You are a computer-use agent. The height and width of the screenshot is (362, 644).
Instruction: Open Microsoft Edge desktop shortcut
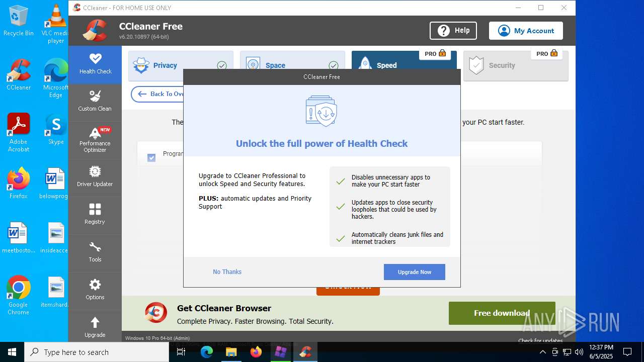(x=55, y=78)
